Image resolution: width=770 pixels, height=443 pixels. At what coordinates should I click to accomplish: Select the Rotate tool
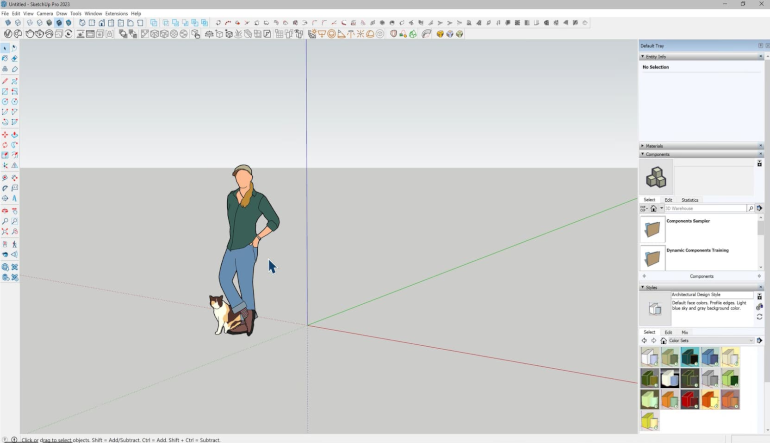pyautogui.click(x=5, y=145)
